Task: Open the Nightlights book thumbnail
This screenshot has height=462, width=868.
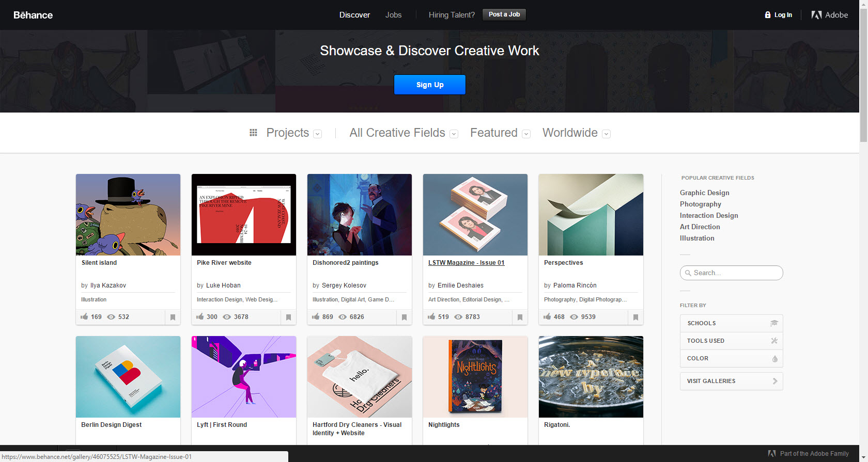Action: [475, 377]
